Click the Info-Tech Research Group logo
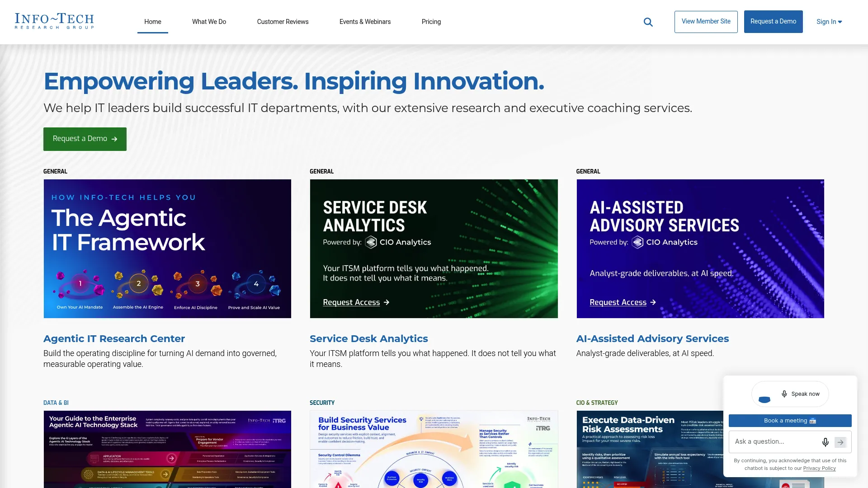The image size is (868, 488). 54,21
